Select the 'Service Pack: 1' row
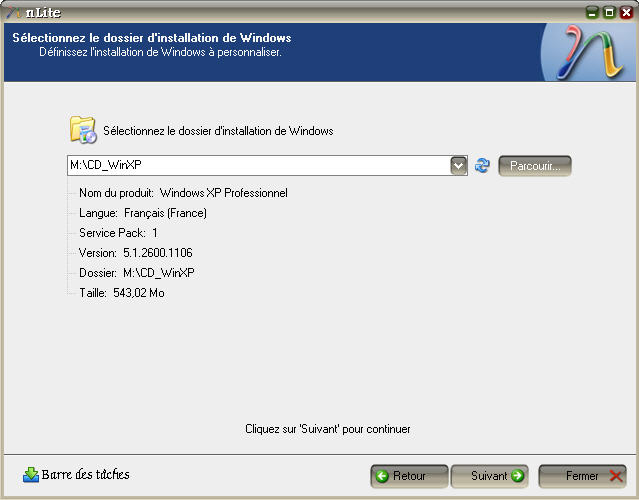 tap(119, 233)
